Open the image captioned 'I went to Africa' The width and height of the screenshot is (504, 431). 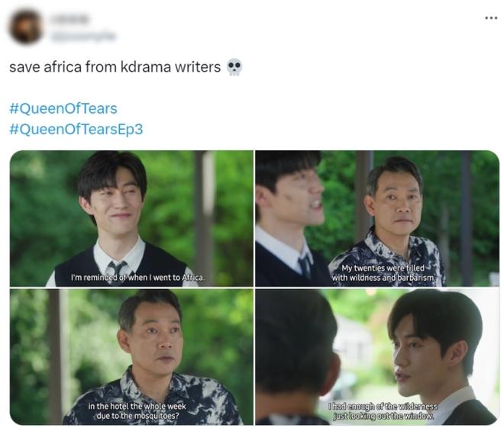[x=131, y=218]
